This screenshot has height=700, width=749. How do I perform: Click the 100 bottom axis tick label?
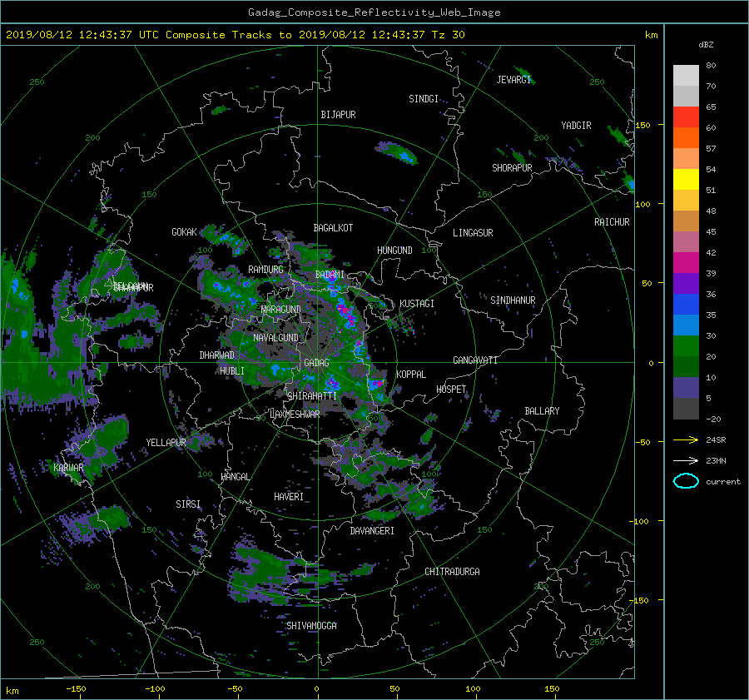tap(473, 689)
